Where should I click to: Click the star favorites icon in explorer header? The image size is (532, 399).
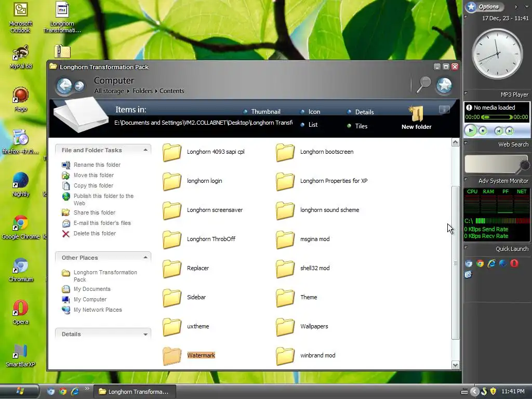pos(444,85)
